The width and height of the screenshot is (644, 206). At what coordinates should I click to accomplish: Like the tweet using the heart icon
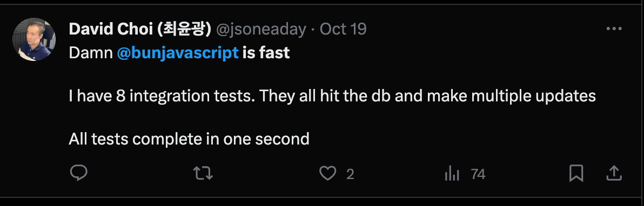click(x=328, y=174)
